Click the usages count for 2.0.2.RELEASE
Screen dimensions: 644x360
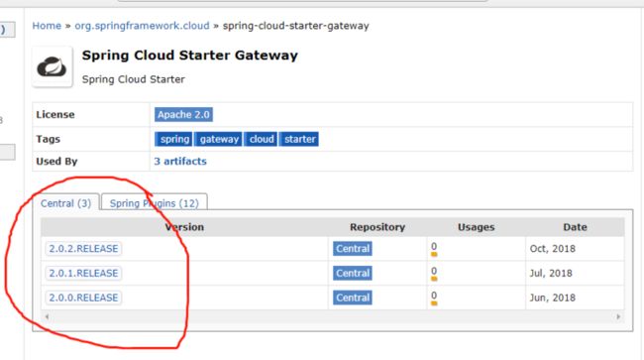(x=434, y=248)
